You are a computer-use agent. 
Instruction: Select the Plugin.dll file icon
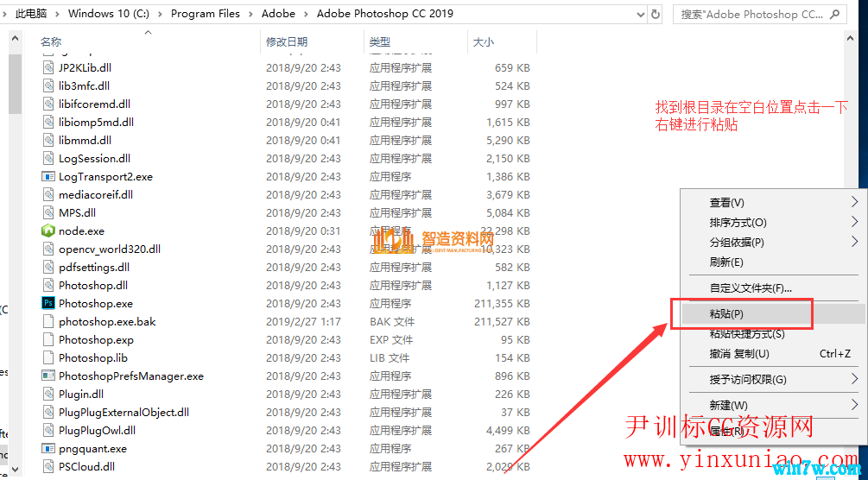[48, 395]
